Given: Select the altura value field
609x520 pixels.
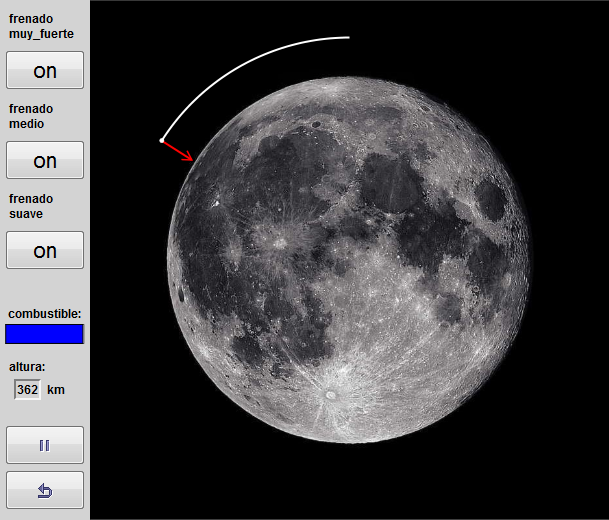Looking at the screenshot, I should click(28, 389).
